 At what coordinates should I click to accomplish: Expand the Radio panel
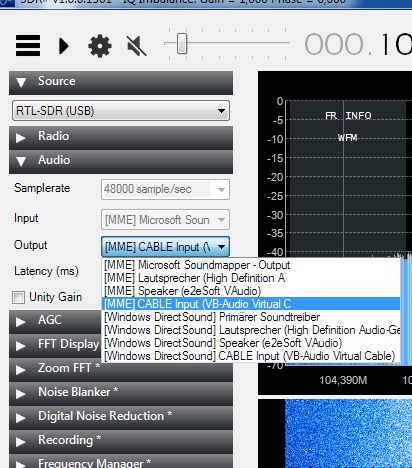(121, 137)
